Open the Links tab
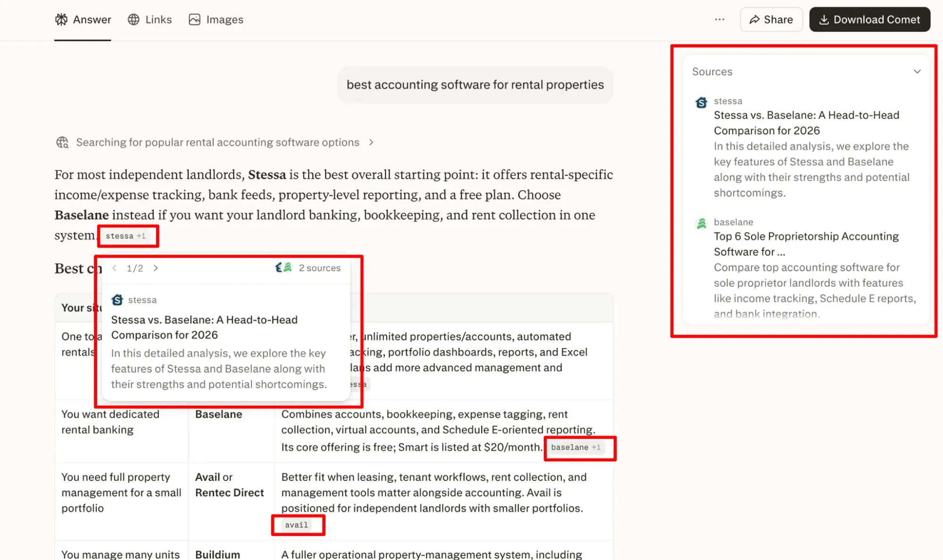The image size is (943, 560). click(150, 19)
